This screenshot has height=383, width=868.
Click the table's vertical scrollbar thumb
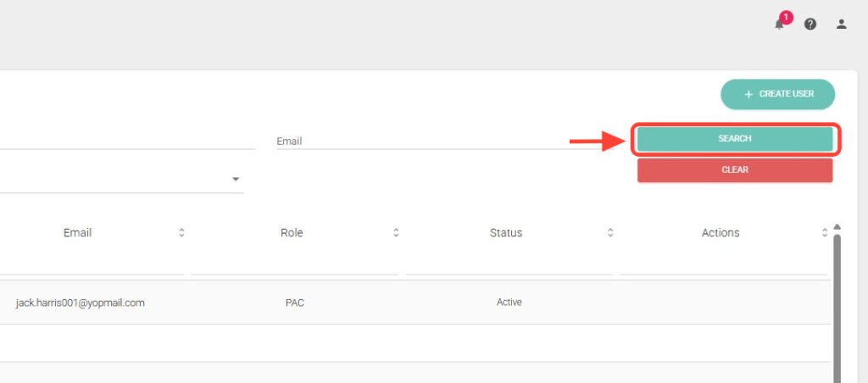point(838,305)
